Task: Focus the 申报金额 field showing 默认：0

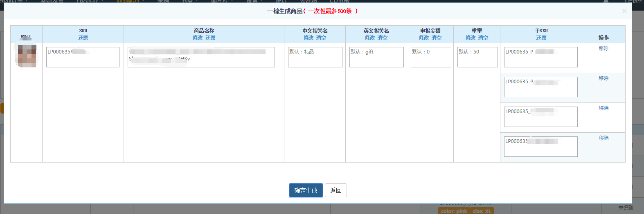Action: tap(430, 57)
